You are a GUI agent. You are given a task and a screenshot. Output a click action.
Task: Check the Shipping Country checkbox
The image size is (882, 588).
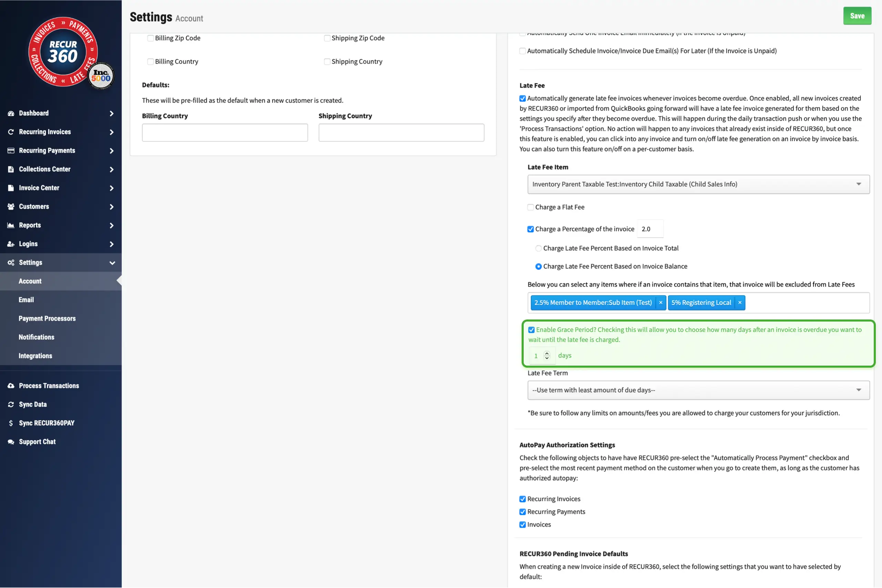pyautogui.click(x=327, y=62)
